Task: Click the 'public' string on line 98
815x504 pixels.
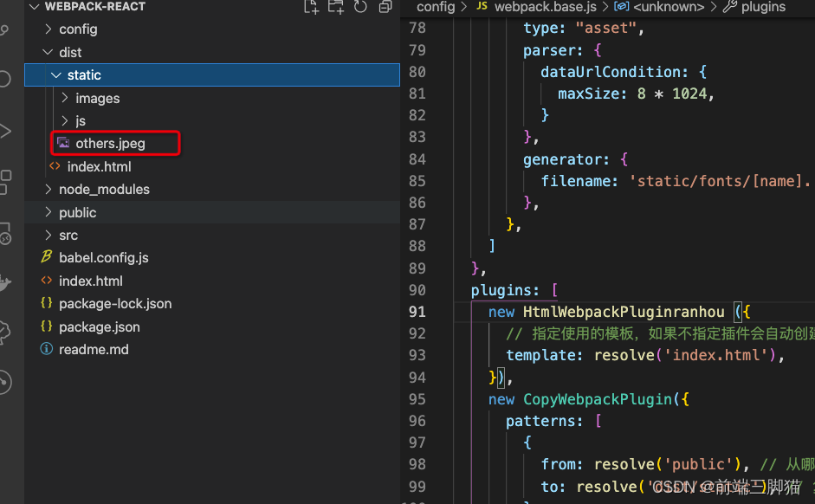Action: click(x=699, y=464)
